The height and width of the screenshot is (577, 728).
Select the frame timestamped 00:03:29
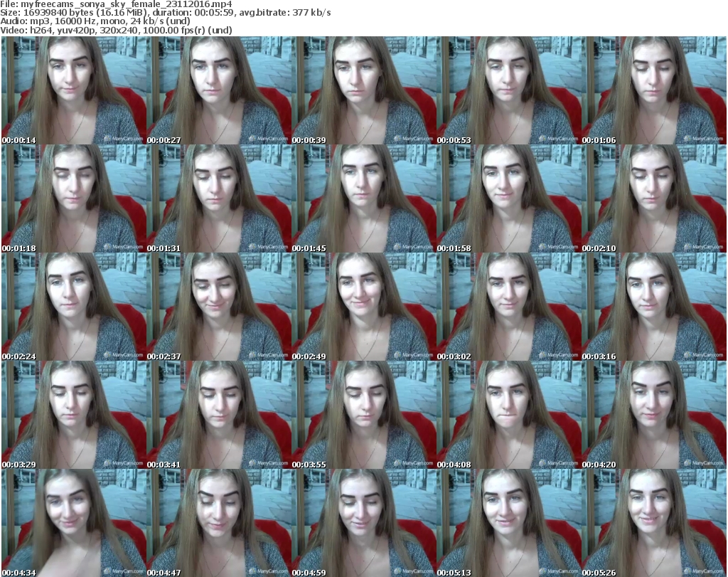pos(73,415)
